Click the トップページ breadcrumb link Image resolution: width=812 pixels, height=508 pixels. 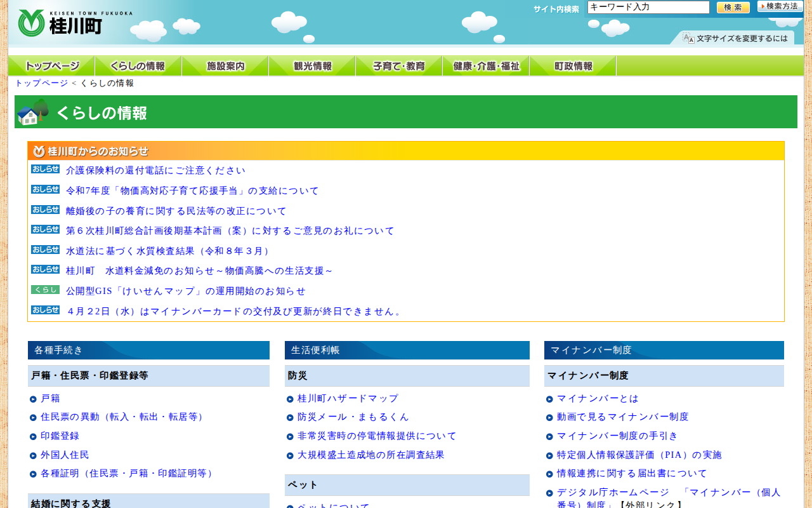click(41, 83)
